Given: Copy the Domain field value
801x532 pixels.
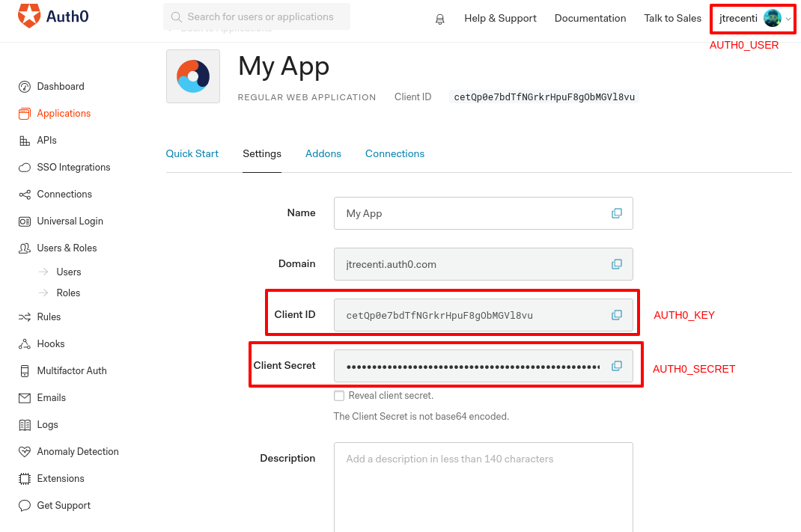Looking at the screenshot, I should click(x=617, y=264).
